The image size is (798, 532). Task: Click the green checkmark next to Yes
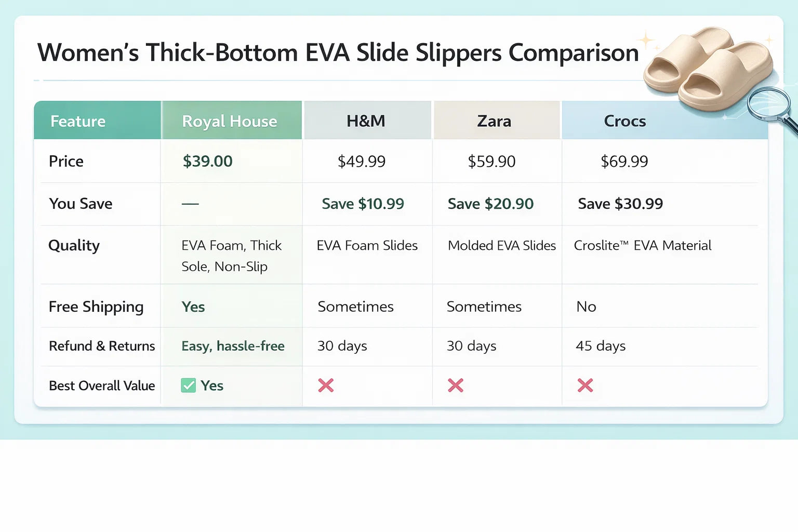pyautogui.click(x=188, y=385)
